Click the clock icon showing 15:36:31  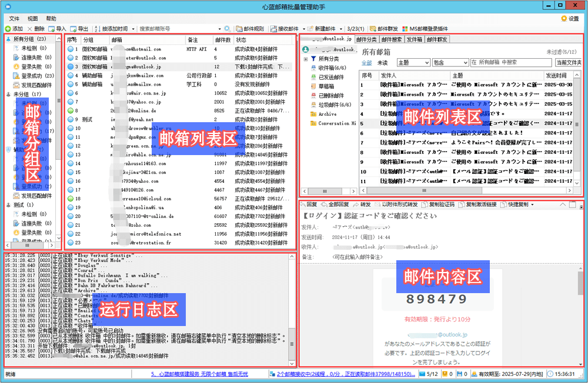(x=550, y=374)
